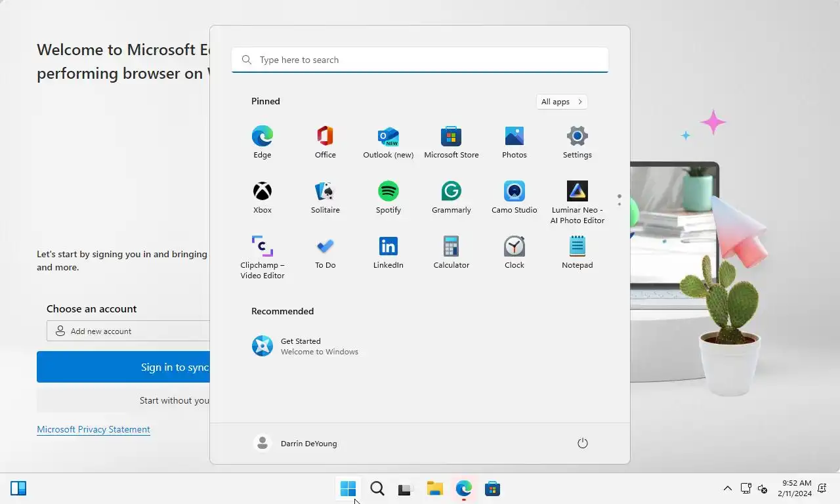The height and width of the screenshot is (504, 840).
Task: Click the Windows Start button on taskbar
Action: [348, 488]
